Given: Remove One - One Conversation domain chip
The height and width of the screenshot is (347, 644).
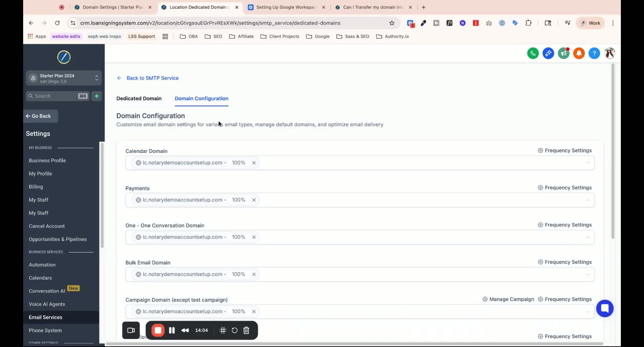Looking at the screenshot, I should (254, 237).
